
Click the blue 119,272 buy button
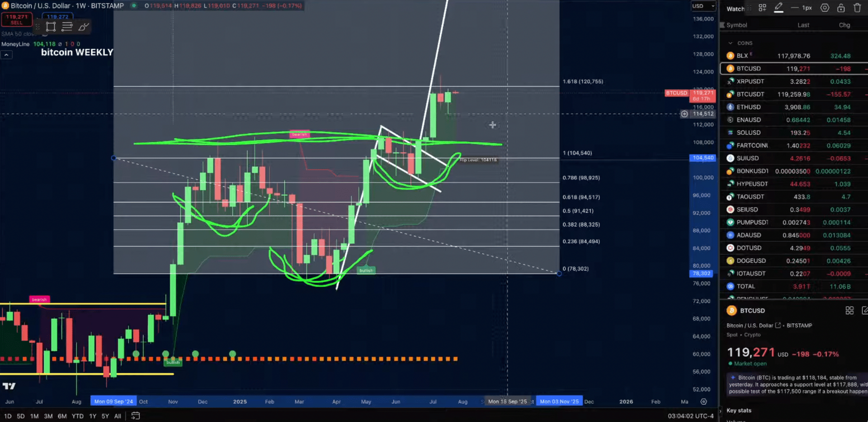(x=57, y=17)
